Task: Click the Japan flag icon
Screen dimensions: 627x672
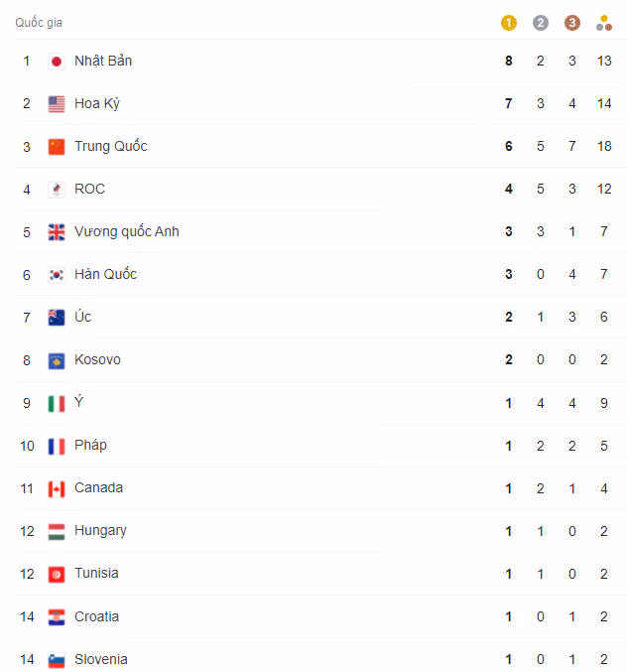Action: (x=57, y=62)
